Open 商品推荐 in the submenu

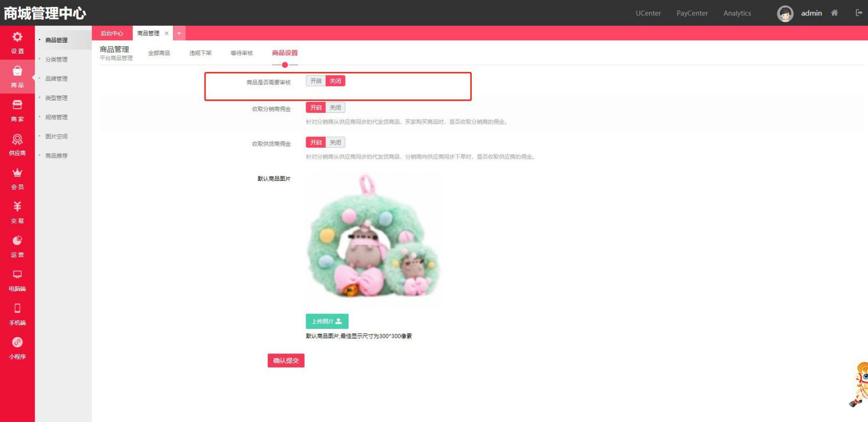[56, 156]
